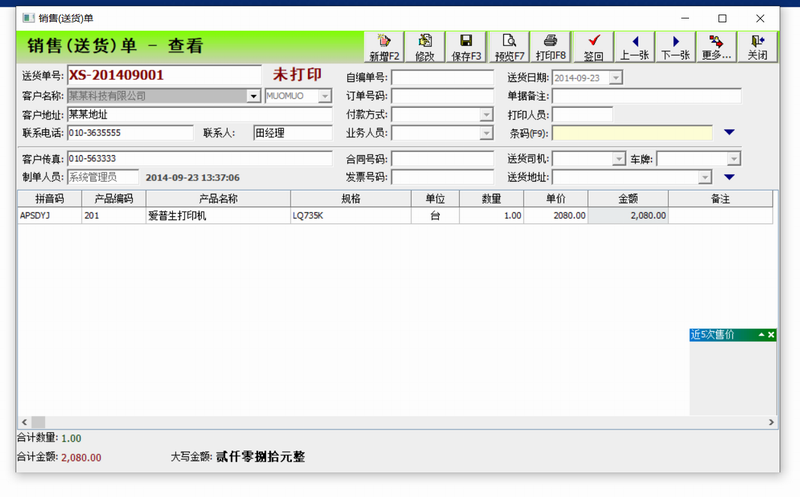Image resolution: width=800 pixels, height=497 pixels.
Task: Collapse the 近5次售价 panel
Action: pos(761,335)
